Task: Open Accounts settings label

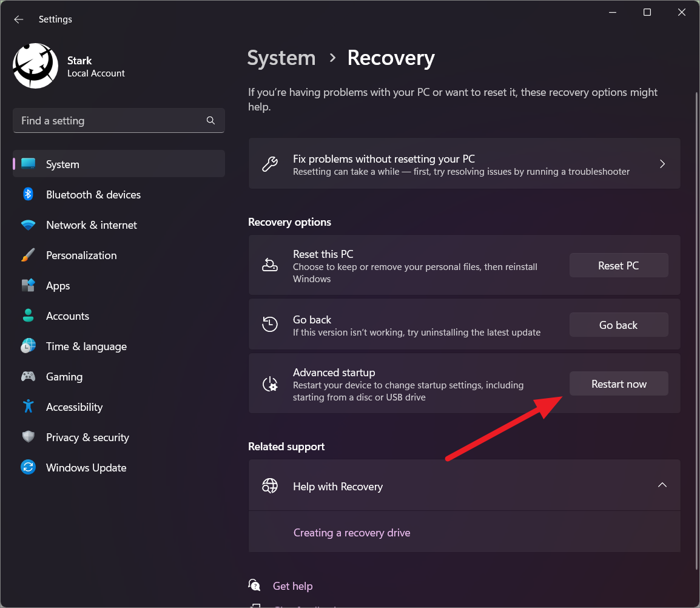Action: [67, 316]
